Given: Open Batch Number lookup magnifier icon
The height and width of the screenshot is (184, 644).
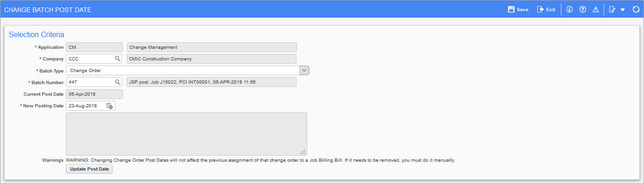Looking at the screenshot, I should click(x=118, y=82).
